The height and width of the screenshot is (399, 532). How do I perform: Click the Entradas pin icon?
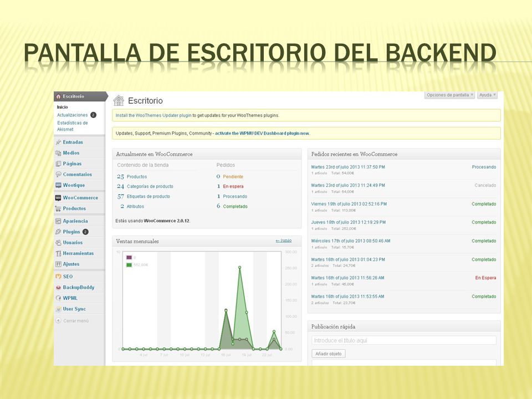coord(58,142)
